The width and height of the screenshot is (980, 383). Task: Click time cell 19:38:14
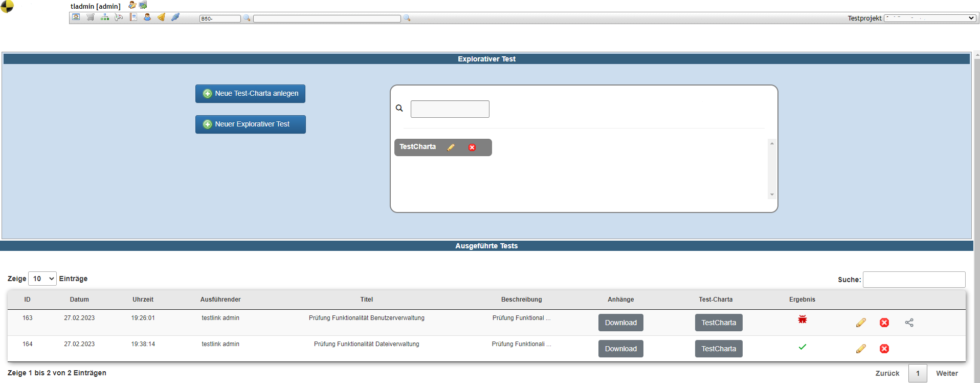(143, 344)
